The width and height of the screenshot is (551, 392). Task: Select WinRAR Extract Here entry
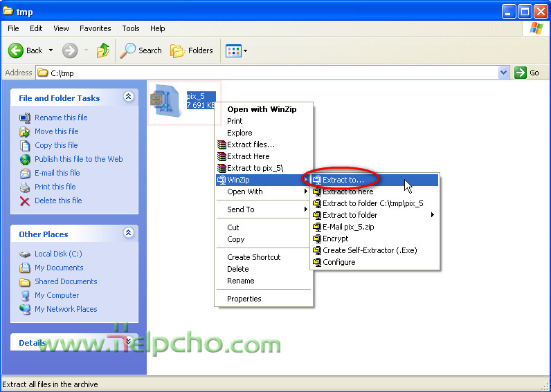click(264, 156)
